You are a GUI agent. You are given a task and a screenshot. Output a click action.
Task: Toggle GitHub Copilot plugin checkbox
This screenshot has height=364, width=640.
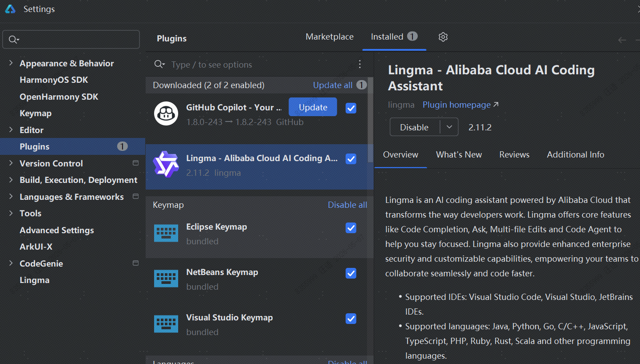[x=351, y=108]
